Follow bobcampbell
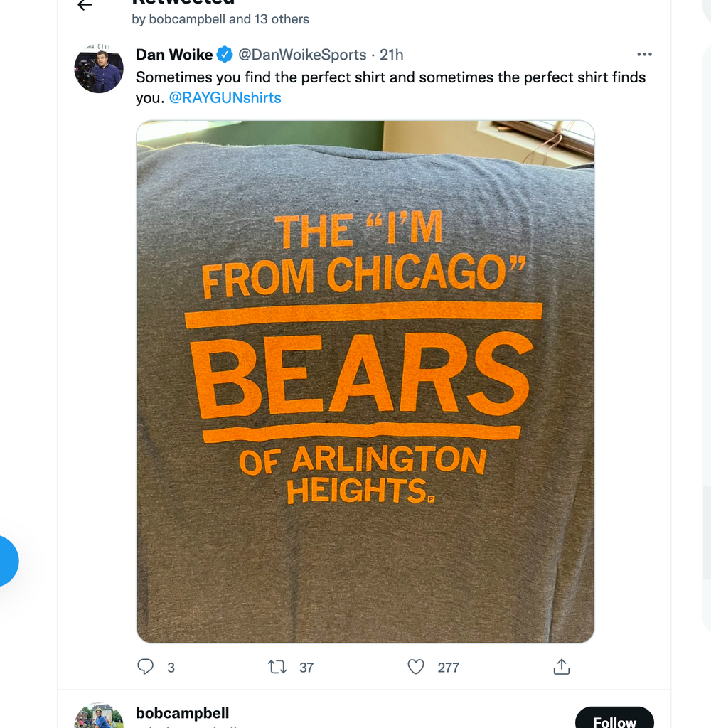 tap(614, 719)
